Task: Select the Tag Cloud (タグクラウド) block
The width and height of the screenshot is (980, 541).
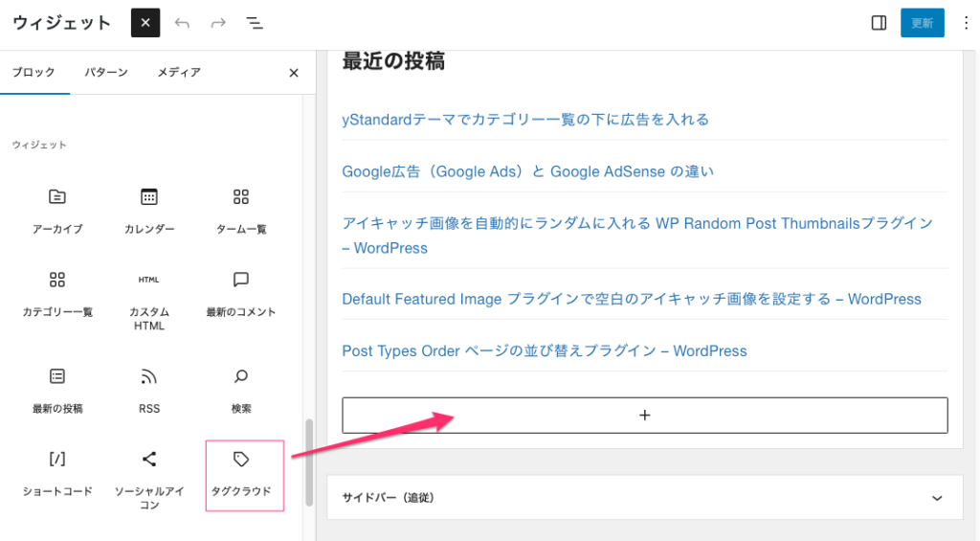Action: [x=241, y=474]
